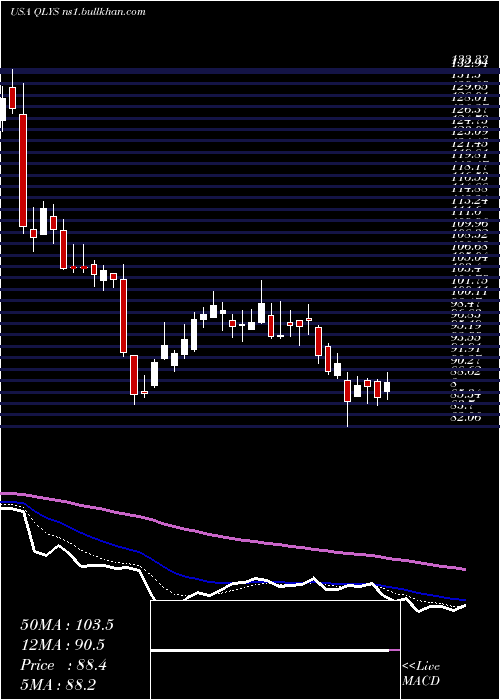Click the '<<Live MACD' label
The width and height of the screenshot is (500, 700).
421,673
